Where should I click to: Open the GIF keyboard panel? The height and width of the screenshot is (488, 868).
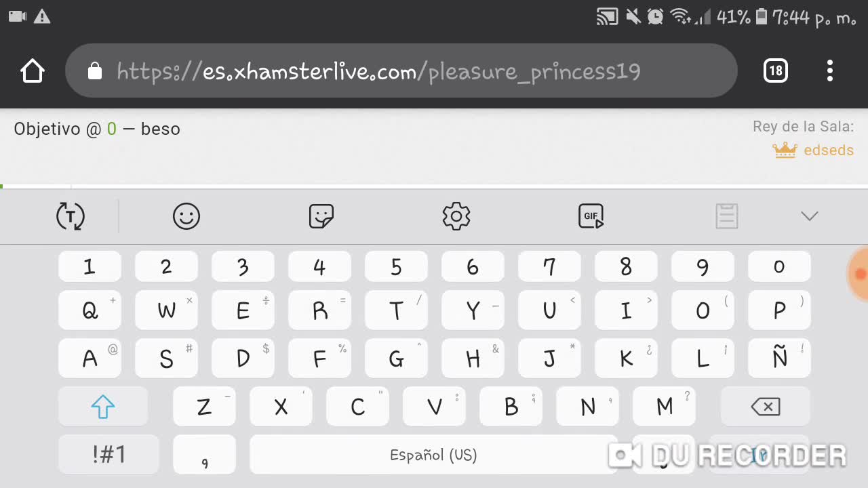pyautogui.click(x=591, y=216)
